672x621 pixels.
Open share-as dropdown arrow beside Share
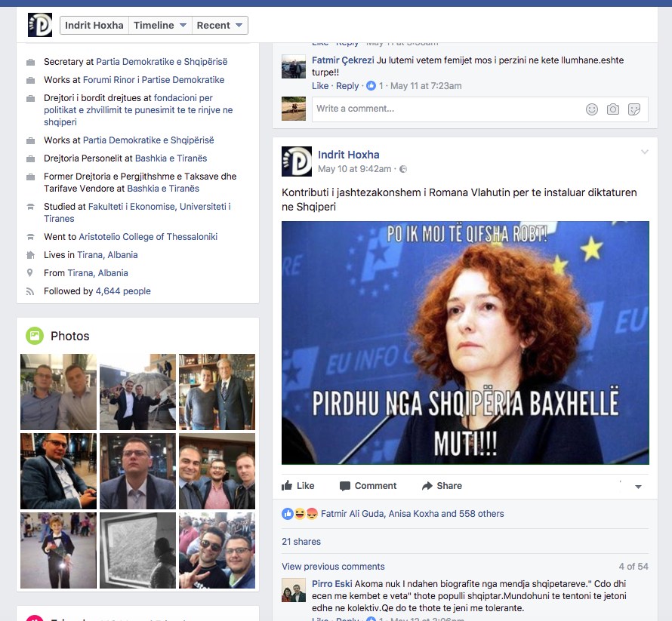639,487
